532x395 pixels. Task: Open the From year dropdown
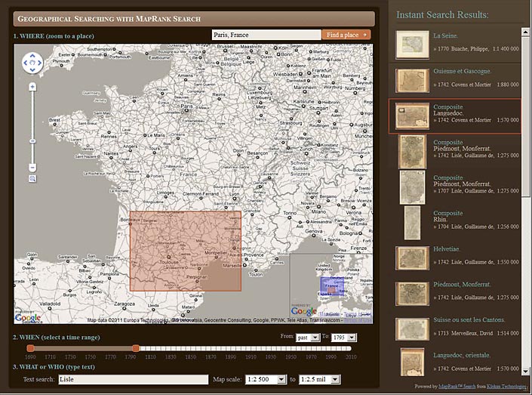307,337
